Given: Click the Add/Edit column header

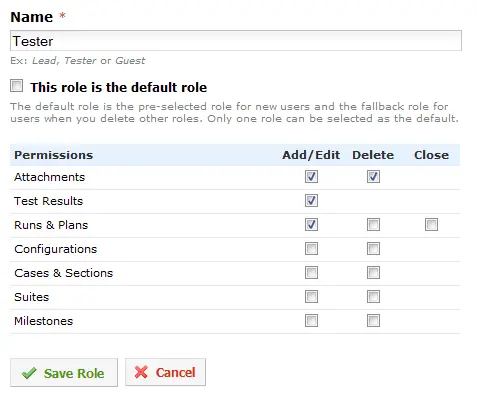Looking at the screenshot, I should tap(311, 155).
